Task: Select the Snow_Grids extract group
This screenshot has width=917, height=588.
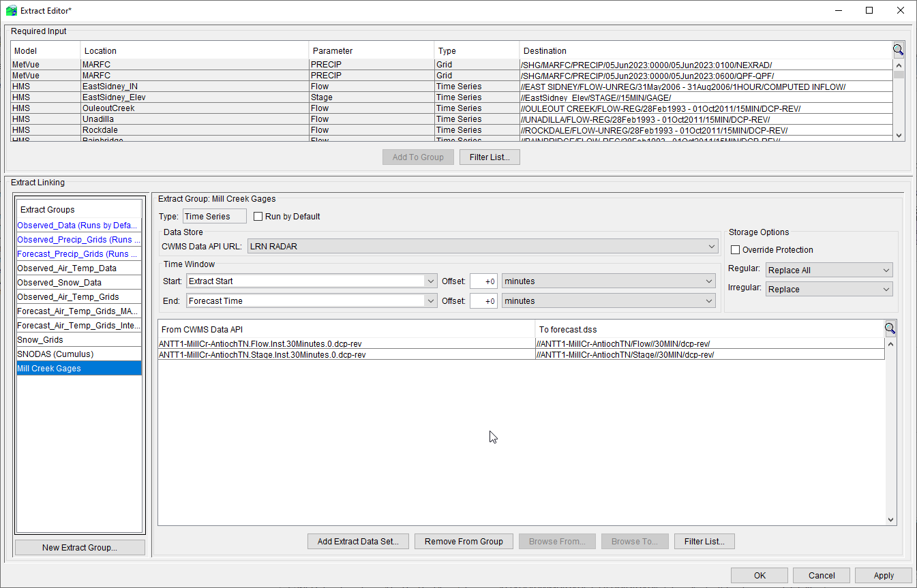Action: 40,339
